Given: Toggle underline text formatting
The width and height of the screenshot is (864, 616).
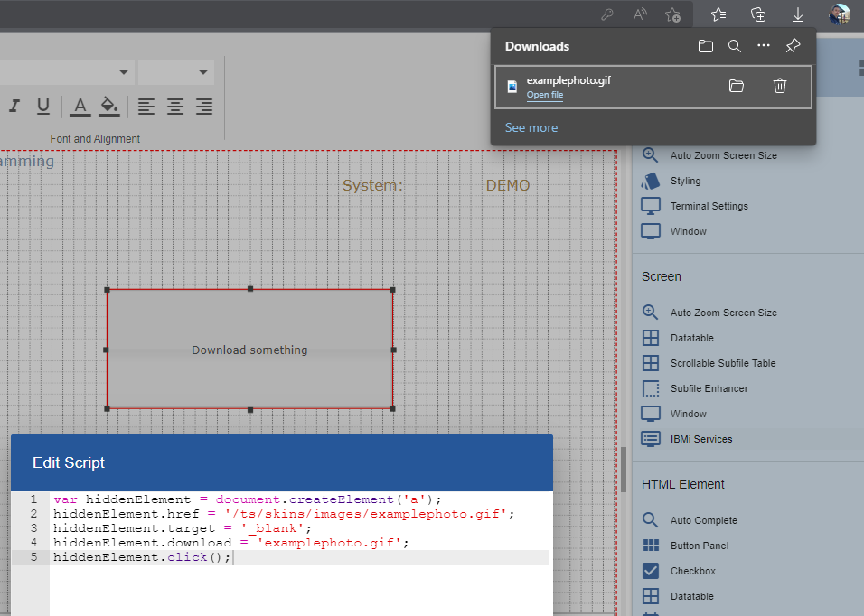Looking at the screenshot, I should pyautogui.click(x=42, y=107).
